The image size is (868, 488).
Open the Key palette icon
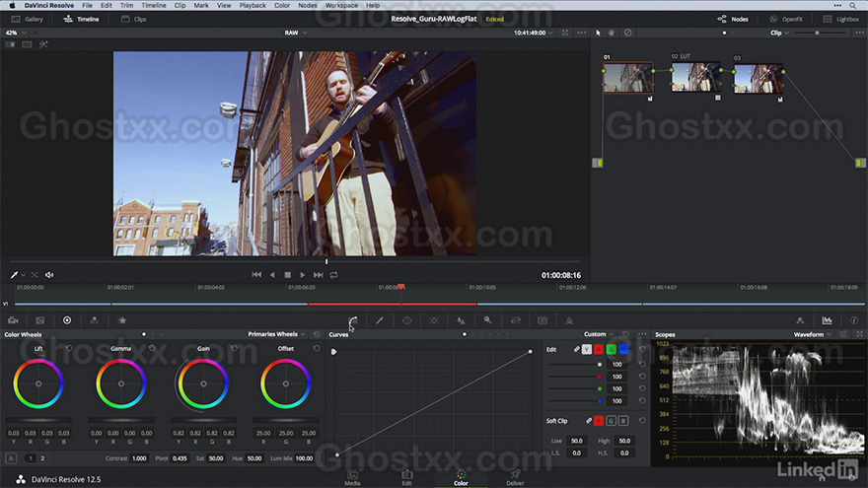pos(487,320)
